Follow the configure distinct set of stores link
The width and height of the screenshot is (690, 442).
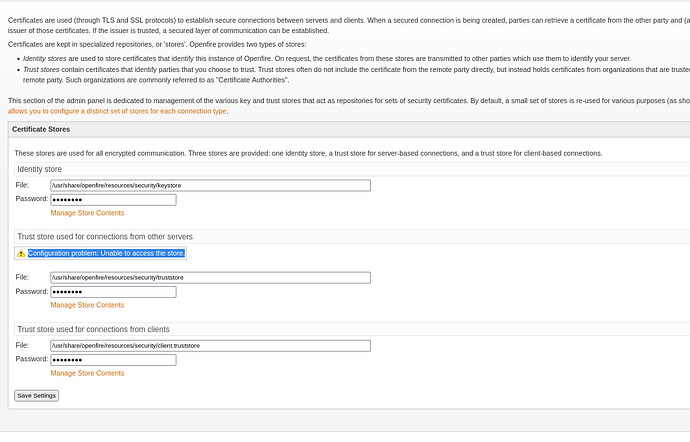click(117, 111)
